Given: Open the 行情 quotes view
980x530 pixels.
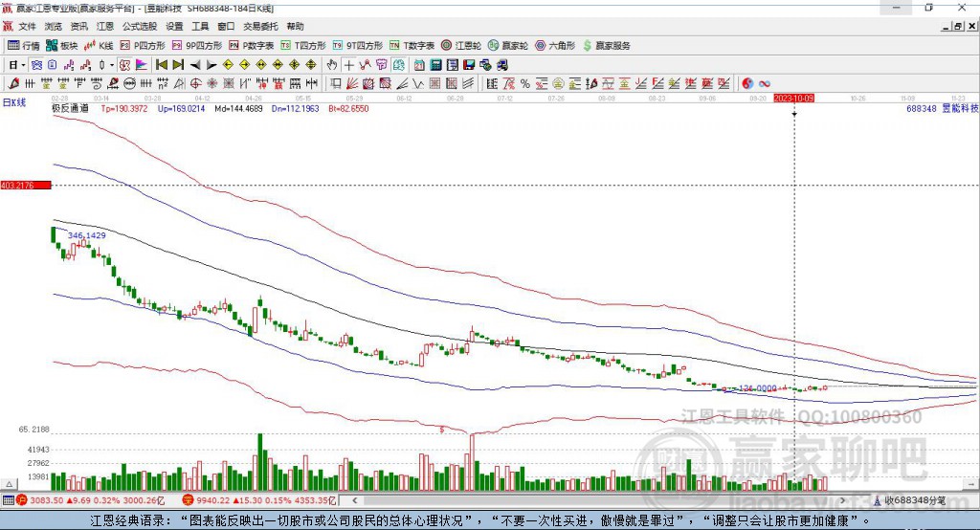Looking at the screenshot, I should click(x=23, y=46).
